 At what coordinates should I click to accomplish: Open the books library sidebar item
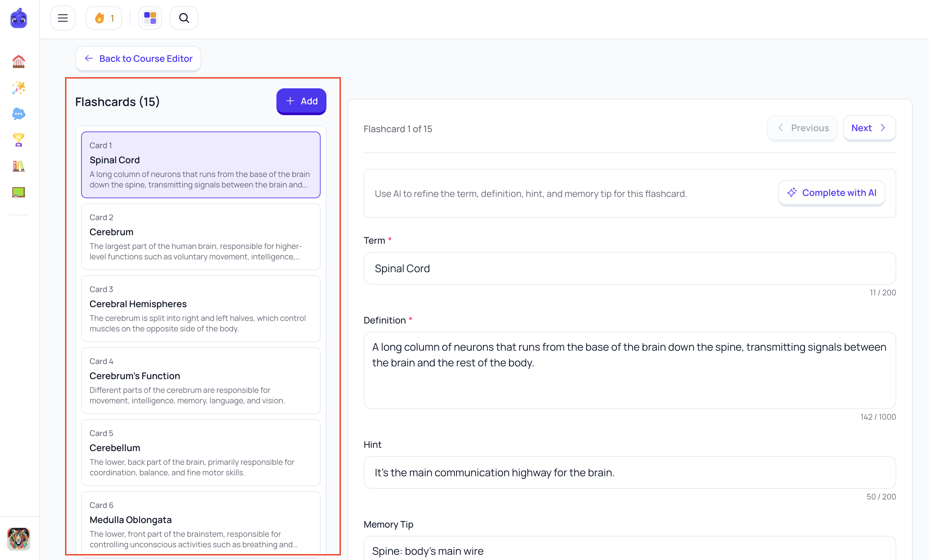coord(18,166)
